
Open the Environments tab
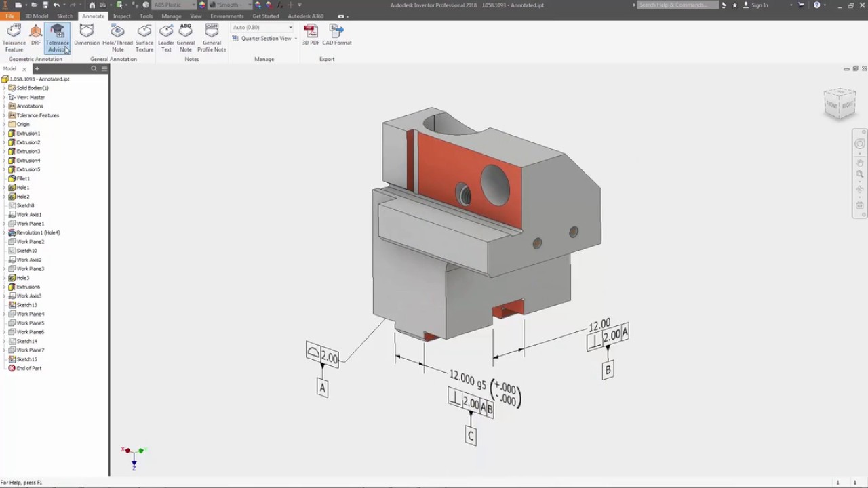(x=227, y=16)
